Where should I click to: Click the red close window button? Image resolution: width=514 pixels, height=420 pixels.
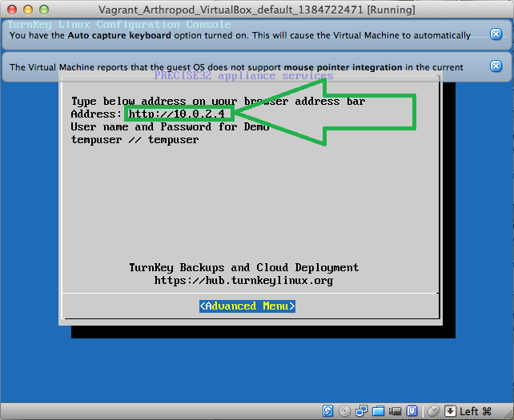point(12,10)
